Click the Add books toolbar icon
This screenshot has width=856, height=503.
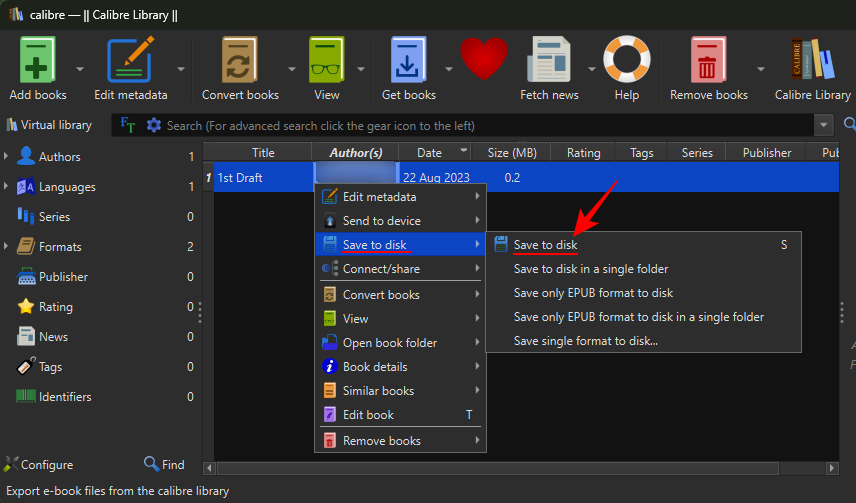[37, 60]
